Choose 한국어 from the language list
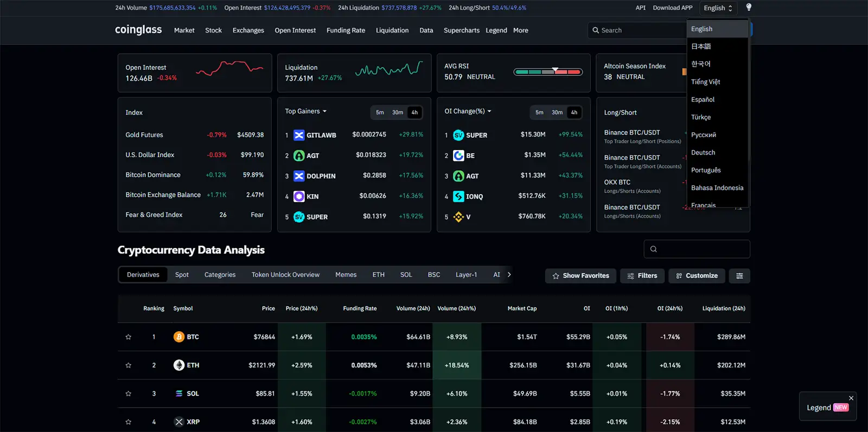868x432 pixels. coord(718,64)
